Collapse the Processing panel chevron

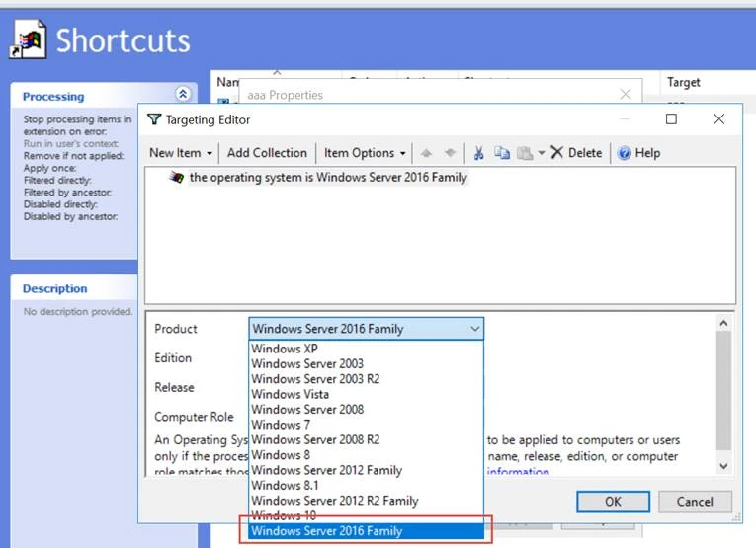pyautogui.click(x=182, y=95)
